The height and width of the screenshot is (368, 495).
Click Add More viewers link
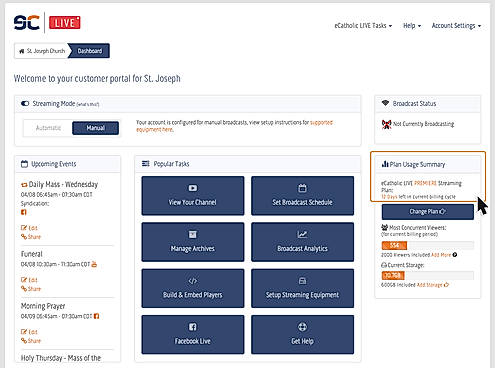tap(441, 255)
